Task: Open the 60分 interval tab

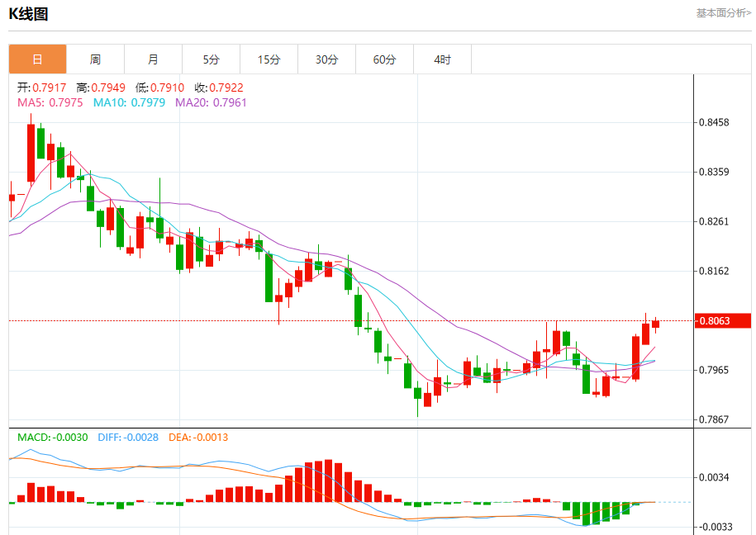Action: coord(385,59)
